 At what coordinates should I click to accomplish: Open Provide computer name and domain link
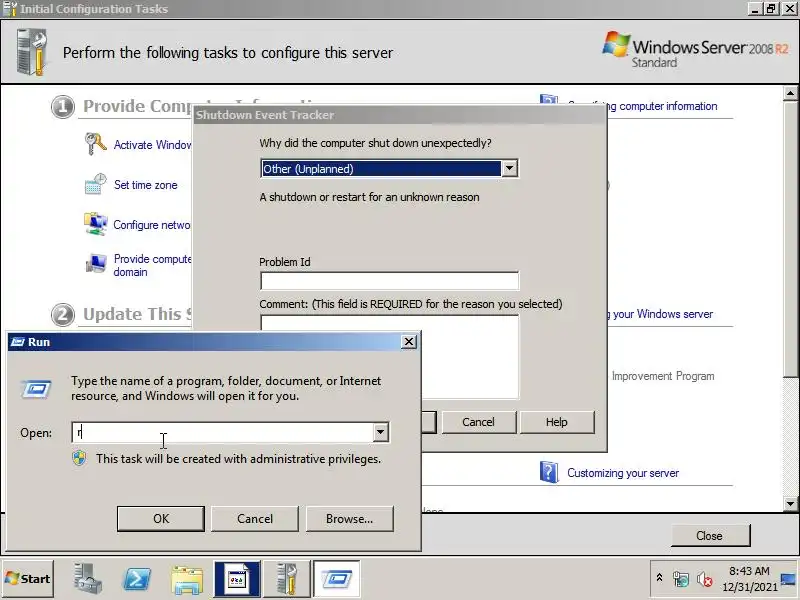pyautogui.click(x=152, y=265)
